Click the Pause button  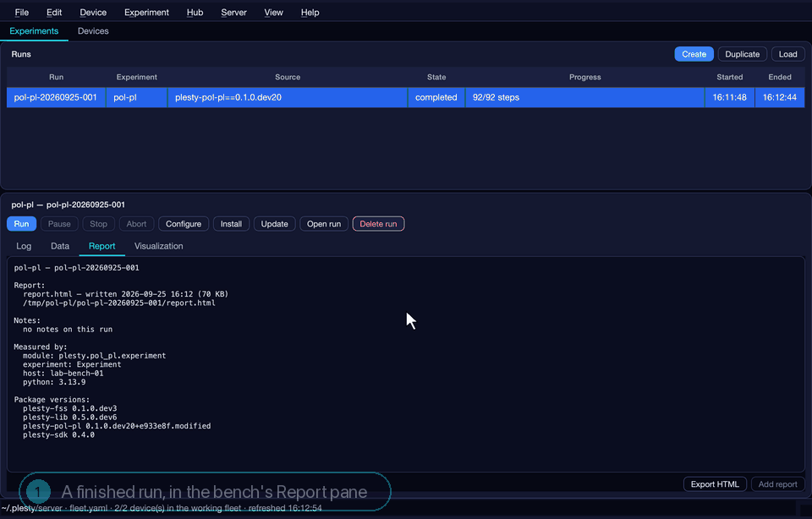[59, 224]
